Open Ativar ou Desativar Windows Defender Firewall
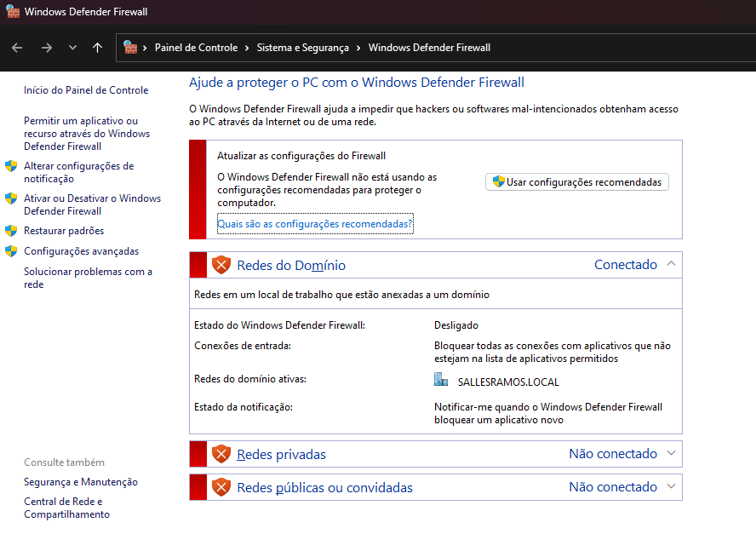The image size is (756, 534). point(93,204)
